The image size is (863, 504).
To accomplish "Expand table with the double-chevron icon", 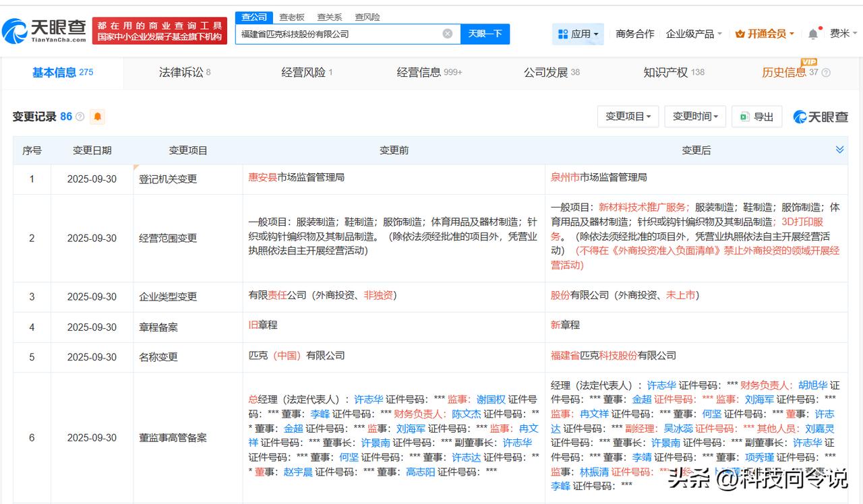I will [x=839, y=150].
